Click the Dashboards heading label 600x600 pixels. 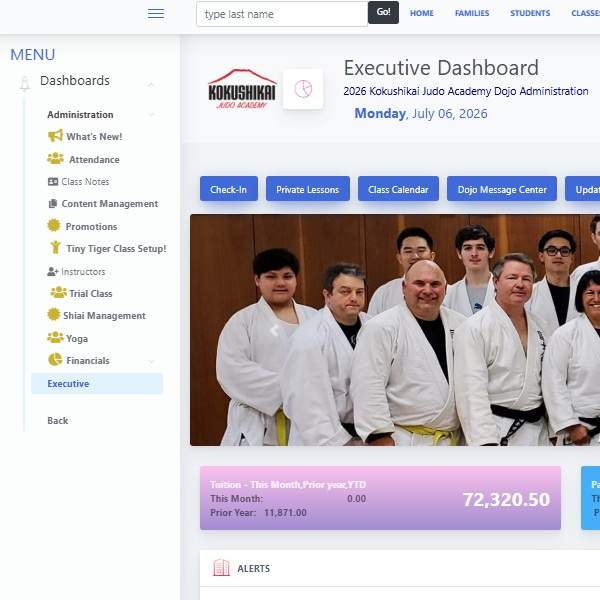[x=75, y=81]
